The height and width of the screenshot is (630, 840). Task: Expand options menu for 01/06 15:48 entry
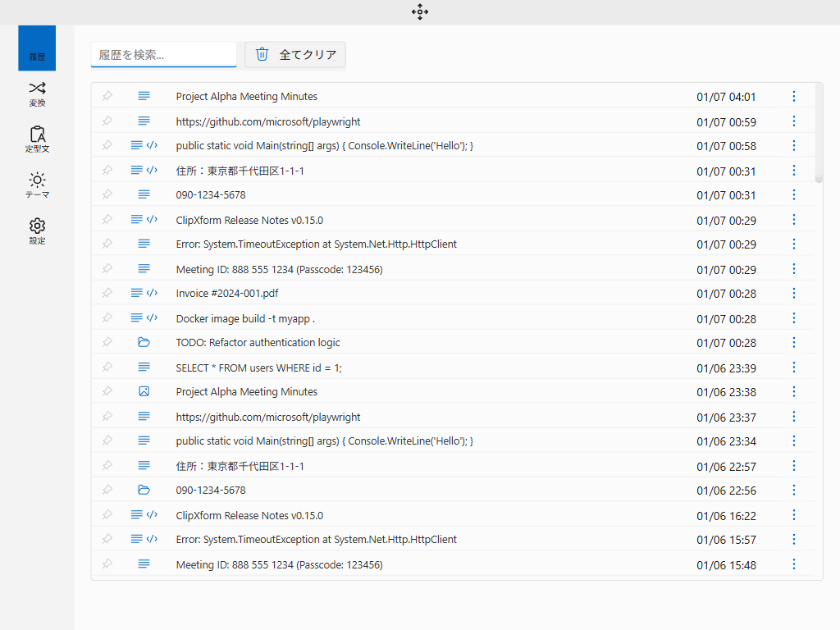(x=793, y=564)
